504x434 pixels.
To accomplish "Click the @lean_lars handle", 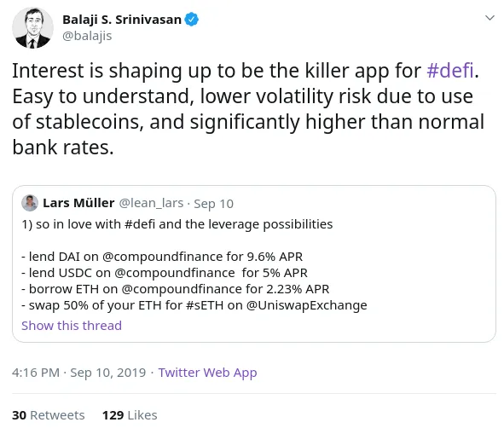I will click(151, 203).
